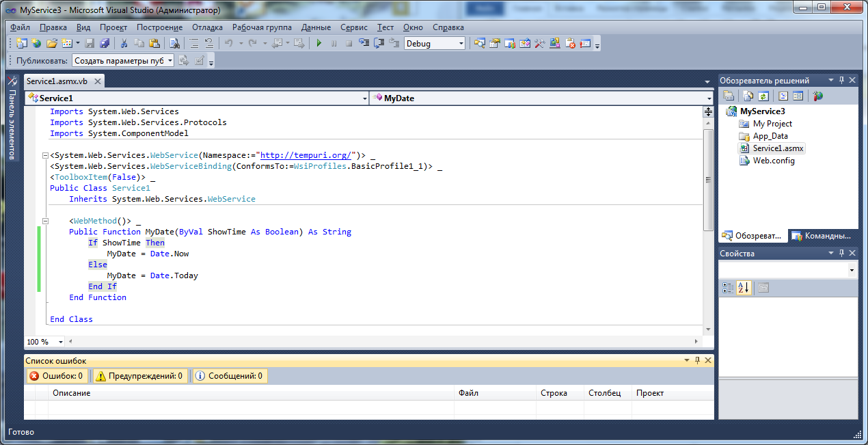This screenshot has width=868, height=445.
Task: Click editor horizontal scroll right arrow
Action: [x=696, y=341]
